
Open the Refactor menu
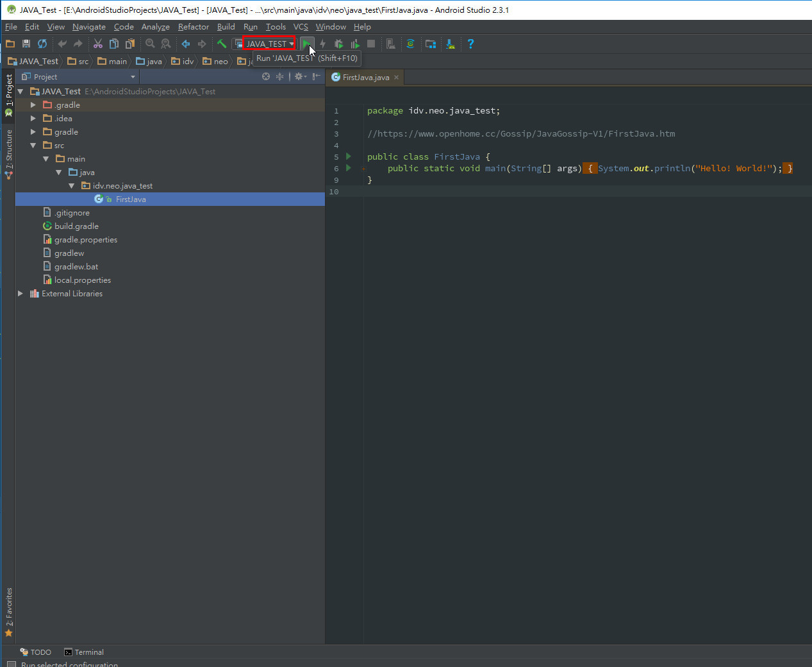pos(194,27)
